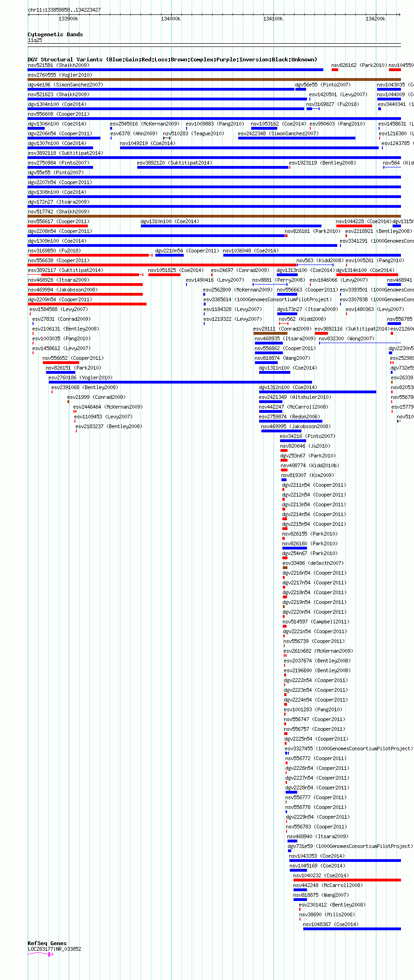
Task: Select the DGV Structural Variants track title
Action: 173,60
